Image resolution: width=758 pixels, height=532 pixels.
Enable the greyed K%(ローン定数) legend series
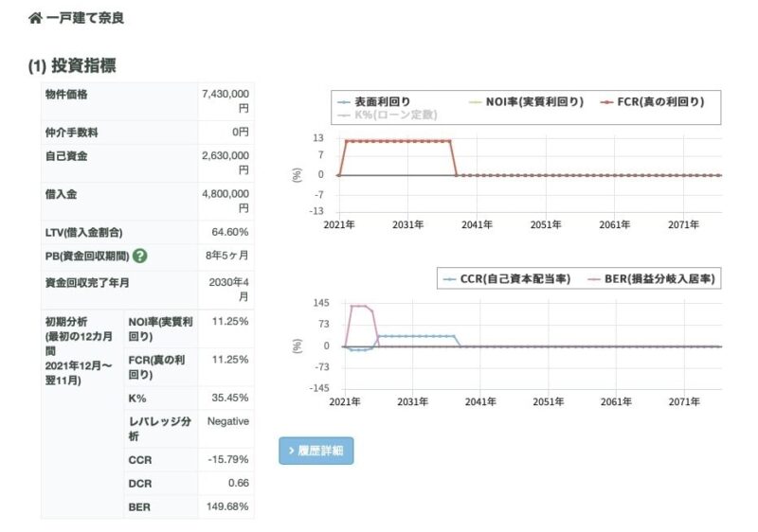388,115
